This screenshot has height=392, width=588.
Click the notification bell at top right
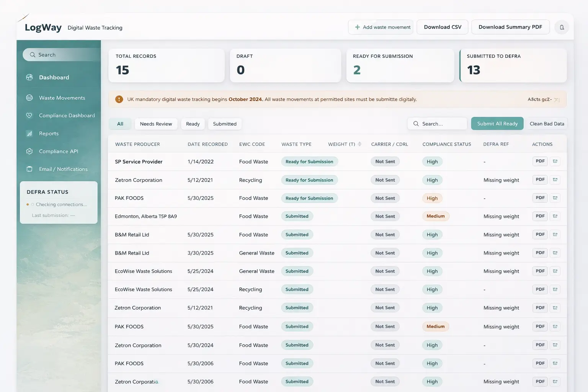click(x=562, y=27)
